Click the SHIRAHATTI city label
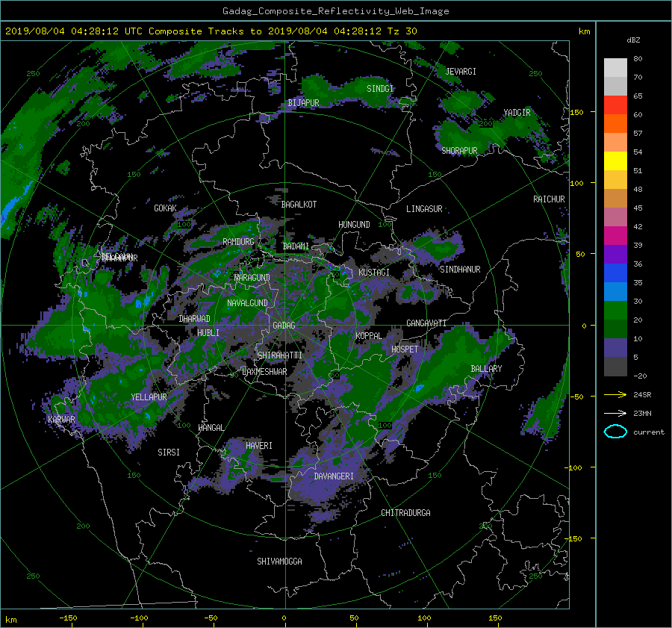 (280, 355)
